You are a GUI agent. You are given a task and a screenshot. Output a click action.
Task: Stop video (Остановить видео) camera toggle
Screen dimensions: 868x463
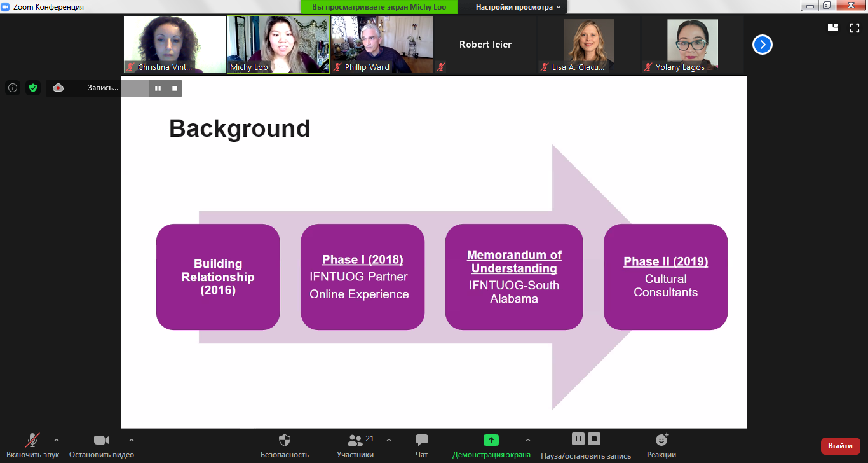click(102, 440)
